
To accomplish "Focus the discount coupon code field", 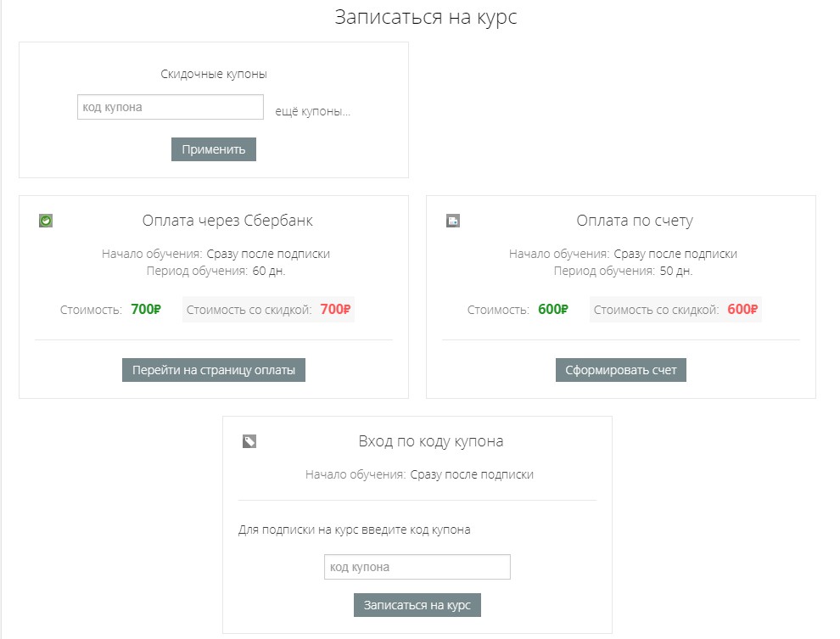I will coord(171,107).
